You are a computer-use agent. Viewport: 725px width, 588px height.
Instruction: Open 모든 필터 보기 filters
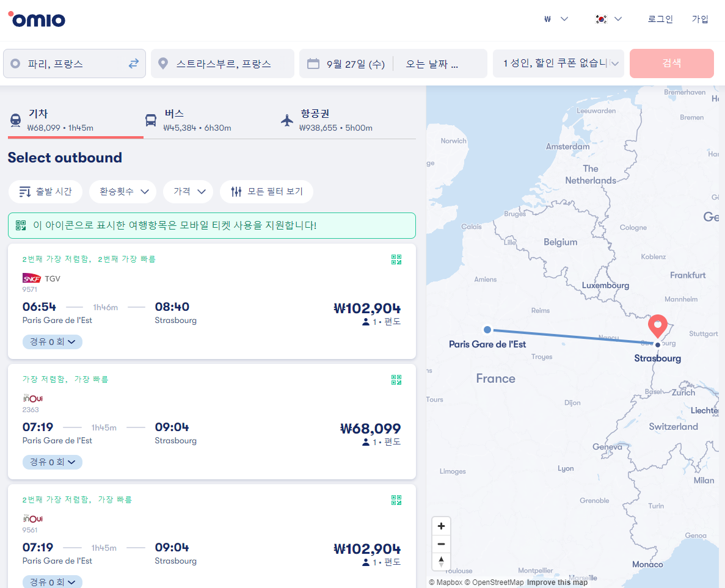point(267,191)
